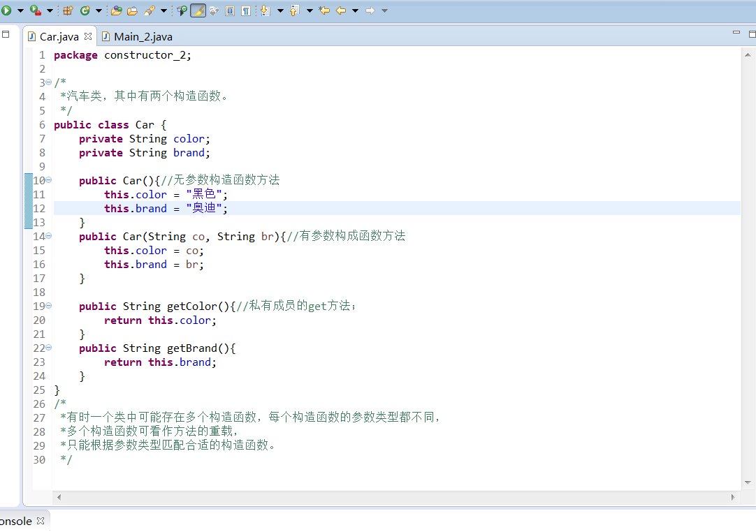
Task: Click the Next Annotation toolbar icon
Action: pyautogui.click(x=264, y=10)
